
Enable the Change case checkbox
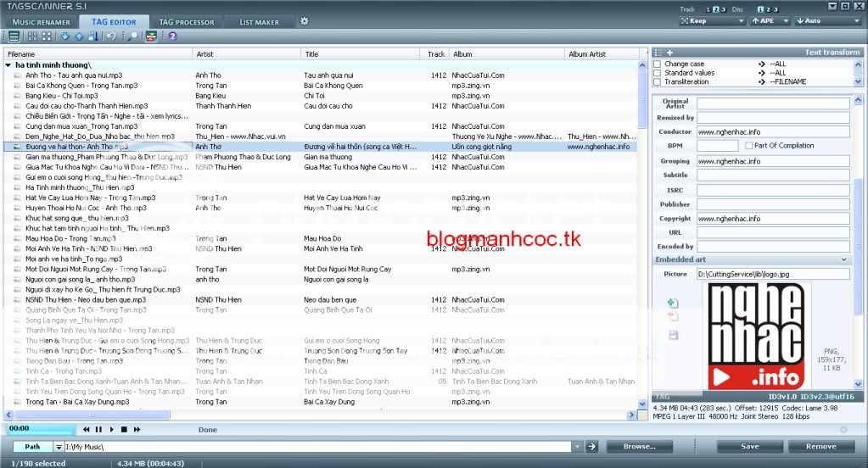point(658,64)
